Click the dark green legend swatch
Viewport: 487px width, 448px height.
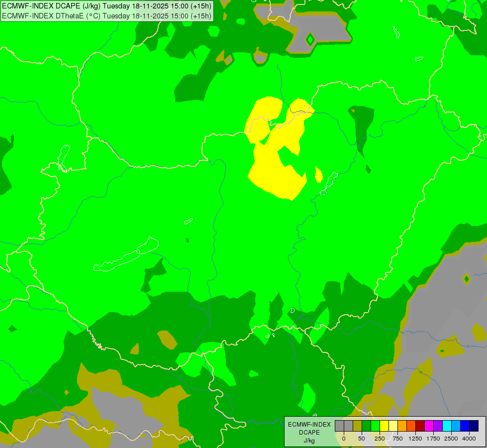pos(366,426)
